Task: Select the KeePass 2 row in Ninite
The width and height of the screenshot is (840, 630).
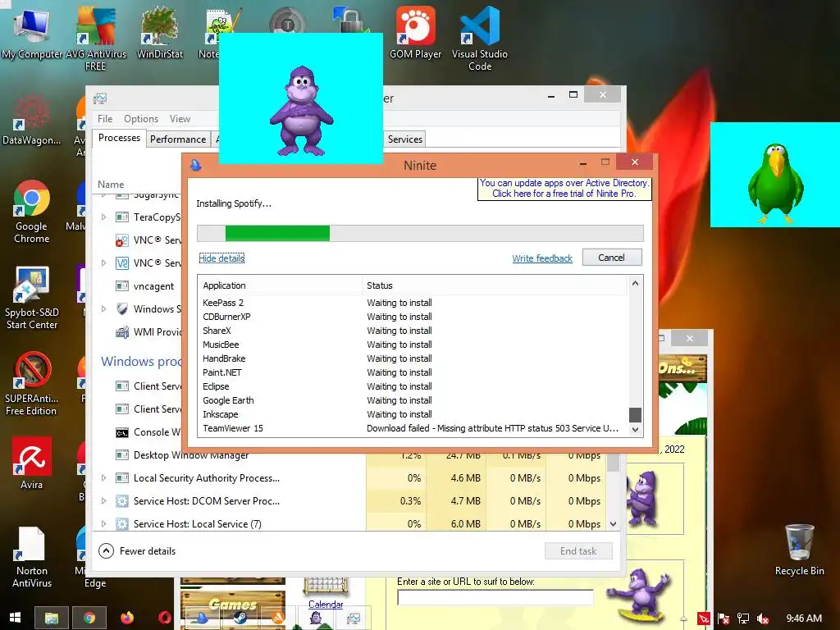Action: (412, 303)
